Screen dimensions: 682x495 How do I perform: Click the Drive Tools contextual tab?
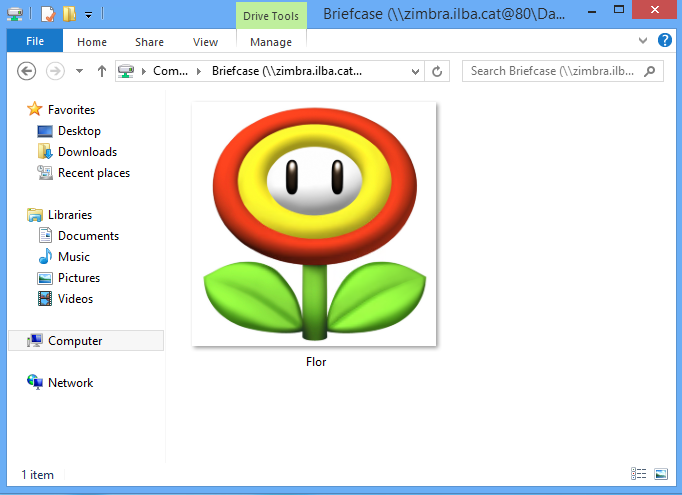(x=271, y=16)
